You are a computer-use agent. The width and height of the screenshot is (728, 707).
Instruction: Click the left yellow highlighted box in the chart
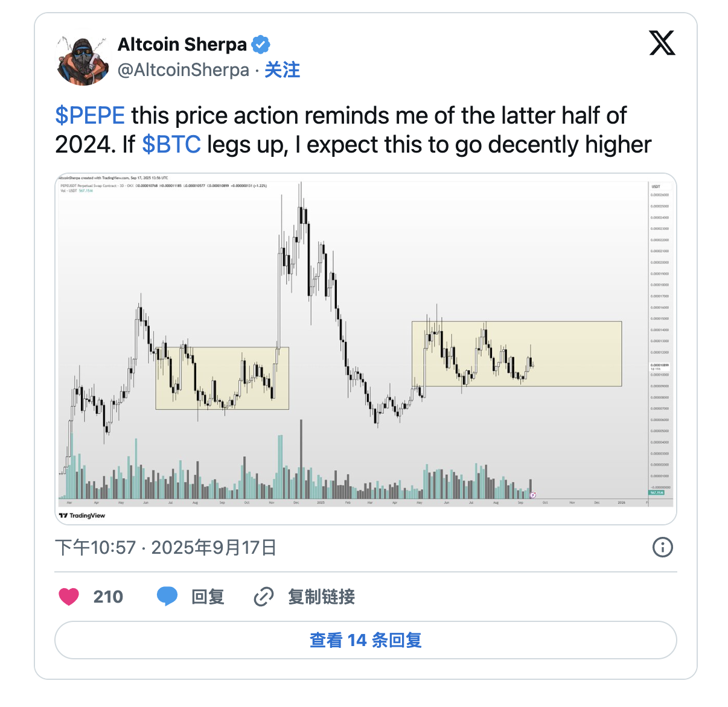tap(222, 378)
